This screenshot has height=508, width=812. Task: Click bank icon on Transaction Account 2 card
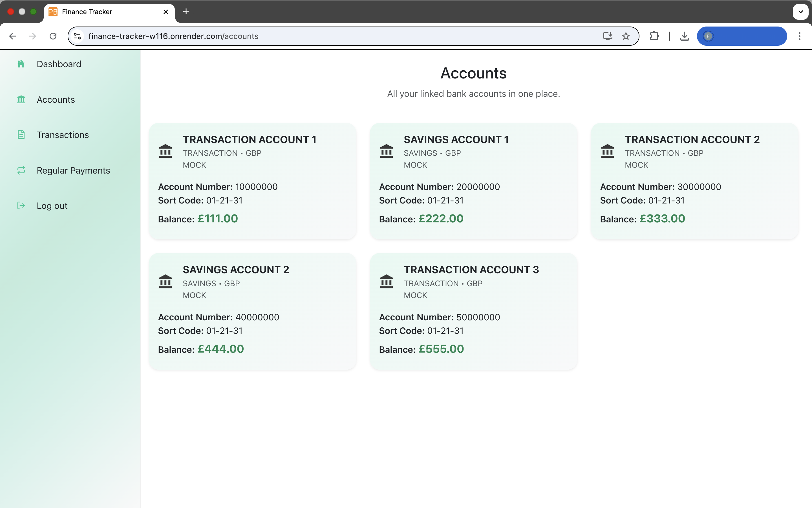coord(608,151)
